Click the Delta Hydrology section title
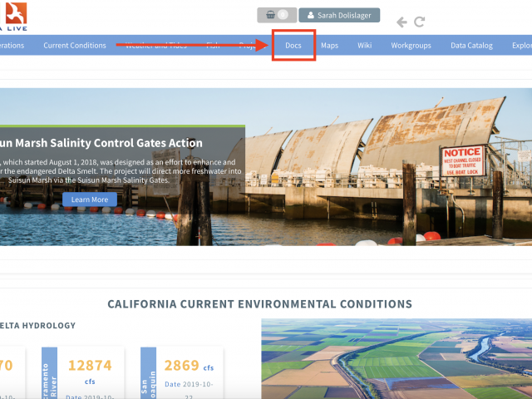The width and height of the screenshot is (532, 399). 37,325
